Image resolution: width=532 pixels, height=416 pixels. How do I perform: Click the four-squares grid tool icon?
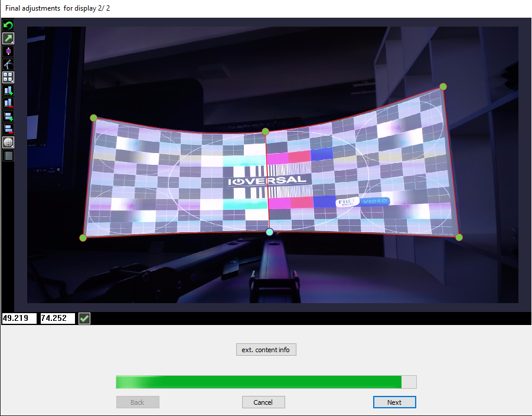pyautogui.click(x=8, y=77)
